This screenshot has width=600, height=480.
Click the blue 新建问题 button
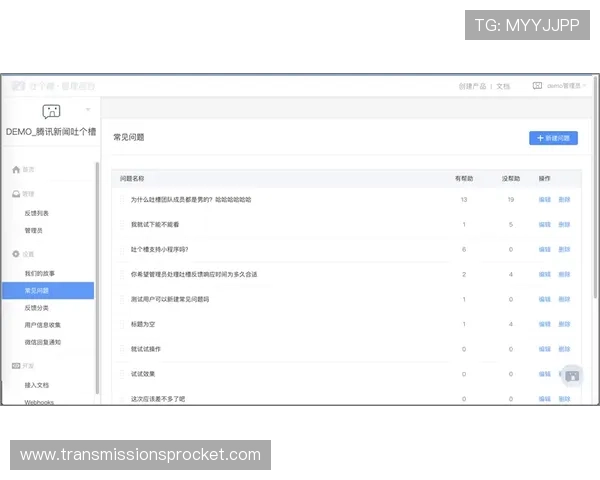click(553, 138)
